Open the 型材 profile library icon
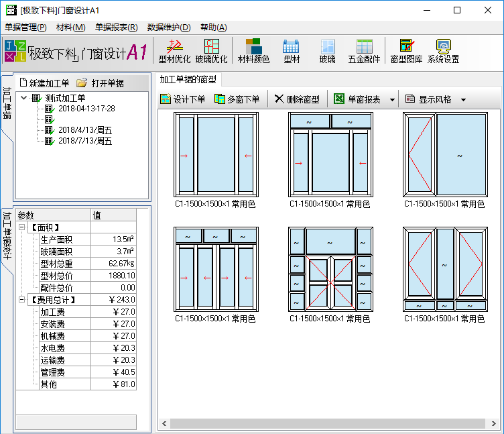 pos(292,52)
